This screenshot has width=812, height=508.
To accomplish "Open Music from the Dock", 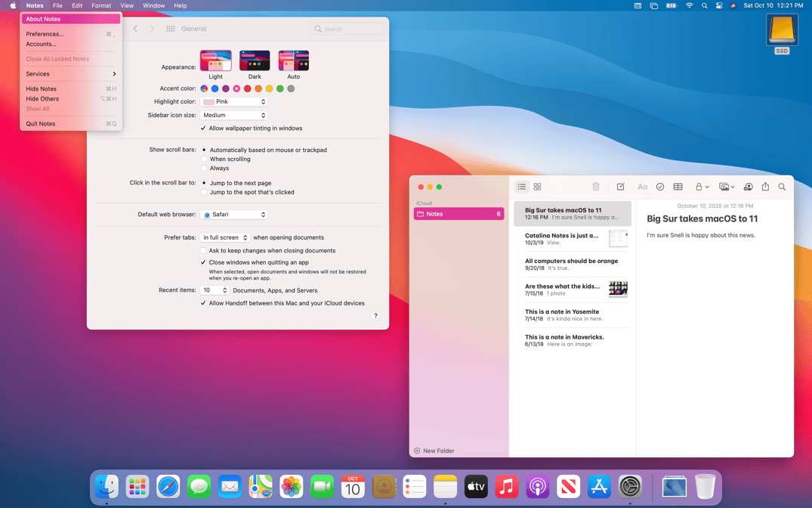I will tap(507, 487).
